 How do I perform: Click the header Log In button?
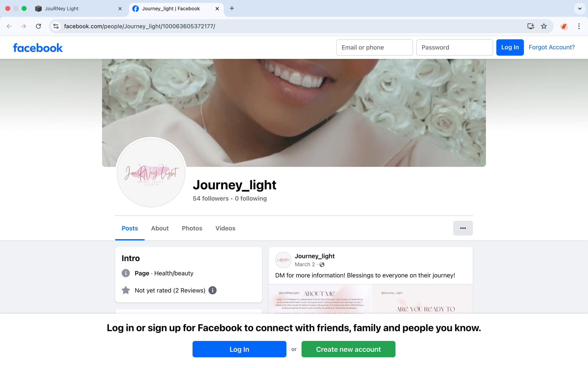510,48
